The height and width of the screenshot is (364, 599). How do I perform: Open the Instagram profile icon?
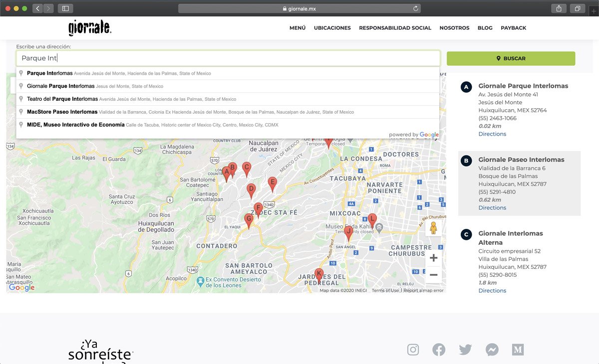(413, 350)
